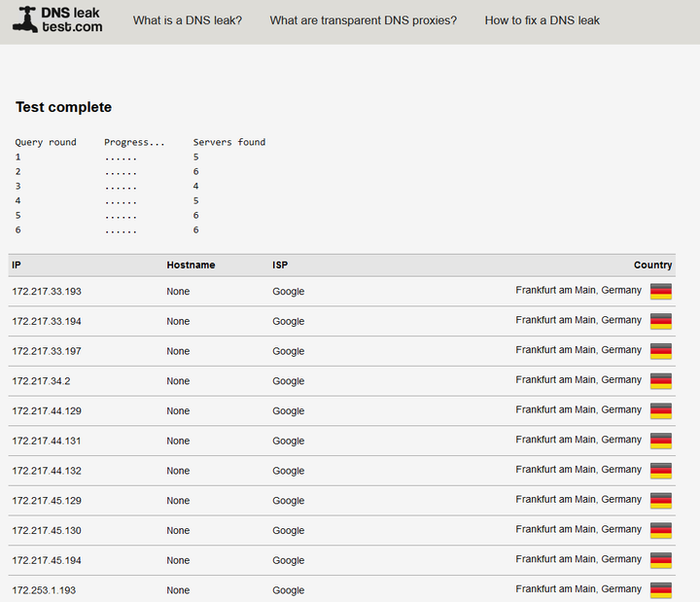Click Germany flag for 172.253.1.193

661,590
